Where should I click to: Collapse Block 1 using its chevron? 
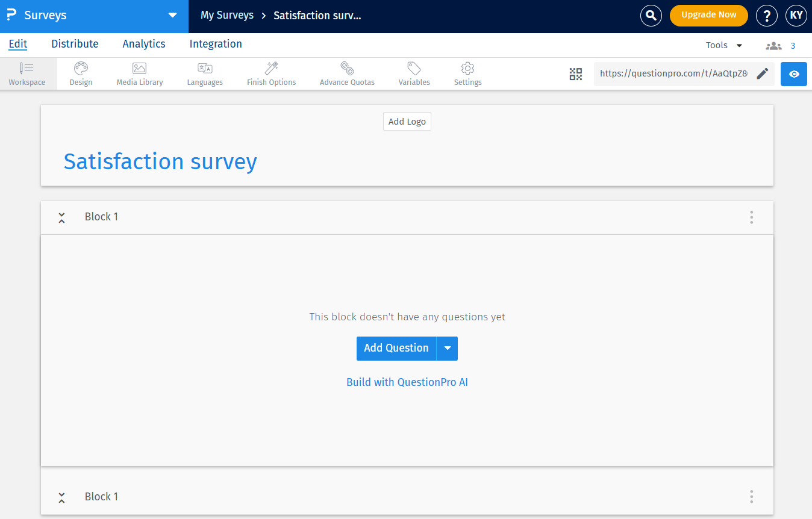pos(61,217)
